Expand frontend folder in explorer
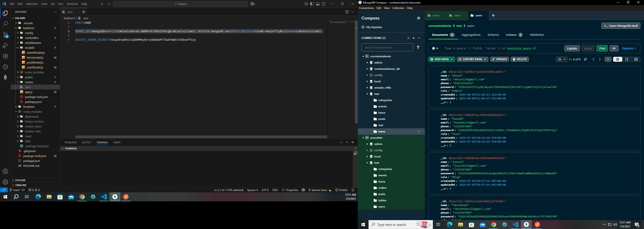 point(28,107)
